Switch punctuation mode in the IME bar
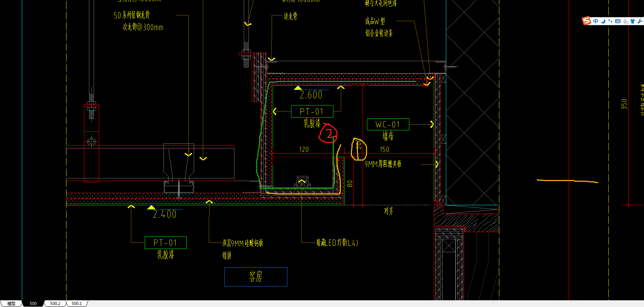This screenshot has width=644, height=307. (x=610, y=21)
